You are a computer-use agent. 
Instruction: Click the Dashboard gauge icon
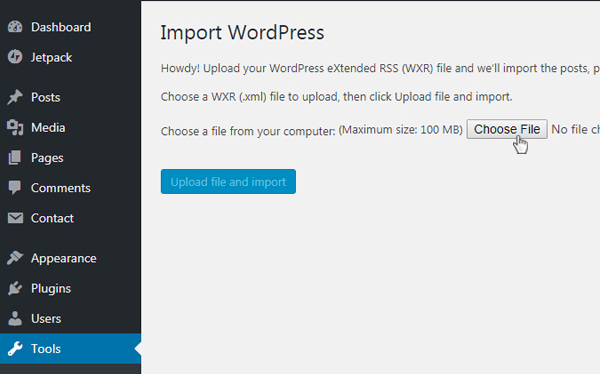click(x=15, y=27)
